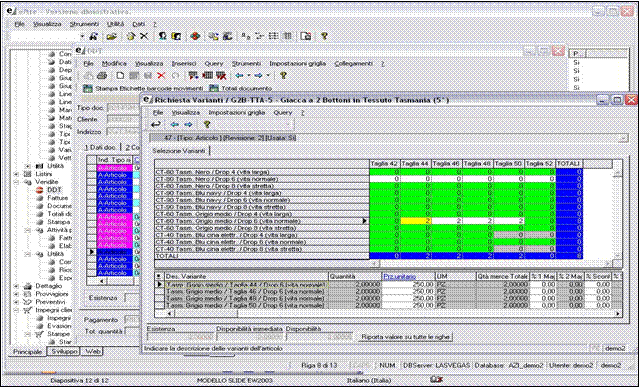Expand the Provvigioni tree node
Viewport: 640px width, 388px height.
(x=17, y=294)
